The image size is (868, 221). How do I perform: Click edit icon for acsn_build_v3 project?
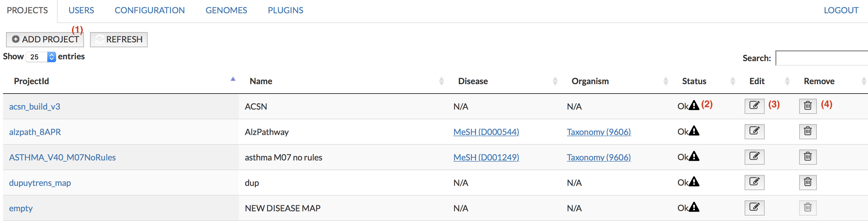coord(754,106)
